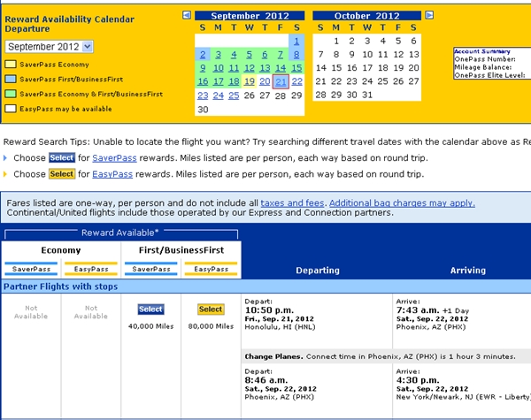Choose the 80,000 Miles EasyPass Select button
Viewport: 531px width, 420px height.
click(x=211, y=309)
